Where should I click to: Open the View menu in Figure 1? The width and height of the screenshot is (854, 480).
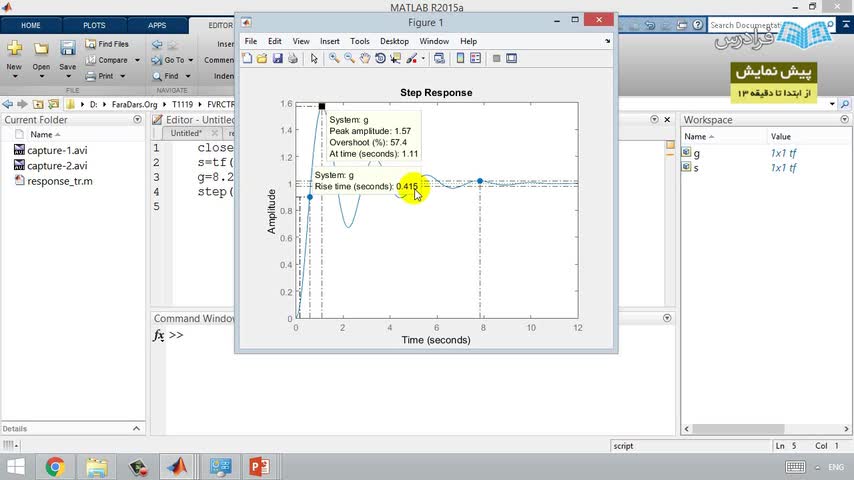point(301,41)
